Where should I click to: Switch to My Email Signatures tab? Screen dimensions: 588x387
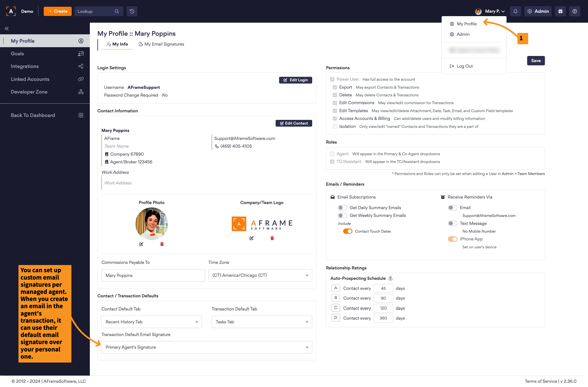pyautogui.click(x=161, y=44)
